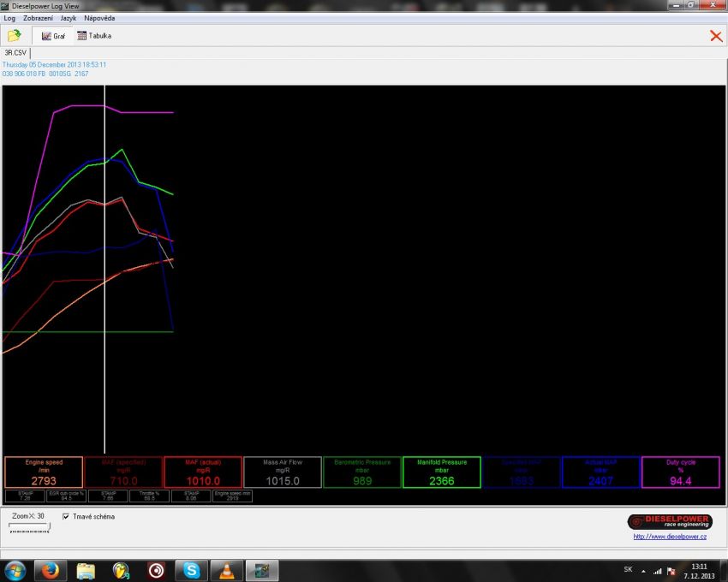
Task: Toggle the blue series box showing 2407
Action: [600, 472]
